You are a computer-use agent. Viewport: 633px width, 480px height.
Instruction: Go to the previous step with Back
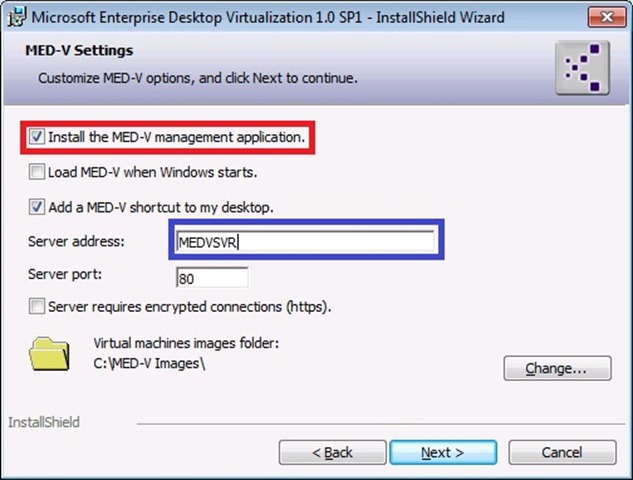click(x=331, y=453)
